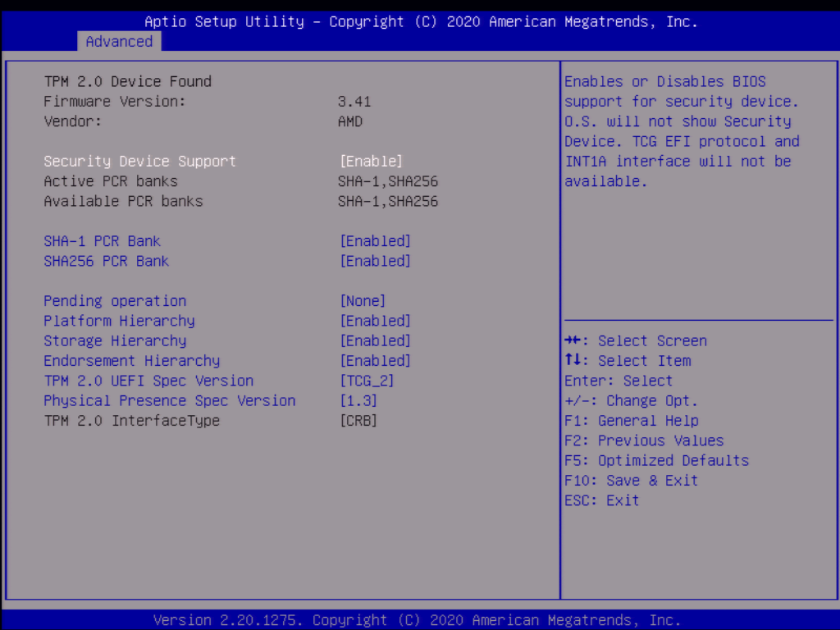This screenshot has height=630, width=840.
Task: Open the Advanced tab
Action: 119,41
